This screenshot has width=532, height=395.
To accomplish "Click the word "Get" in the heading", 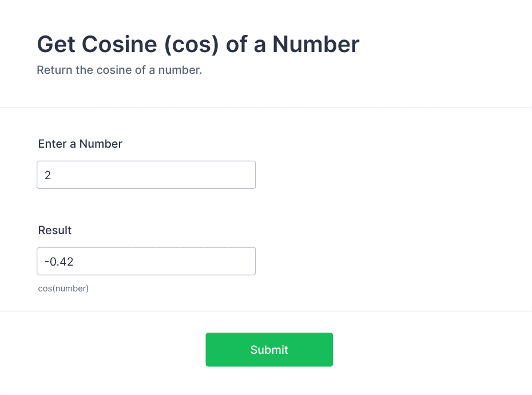I will tap(56, 45).
